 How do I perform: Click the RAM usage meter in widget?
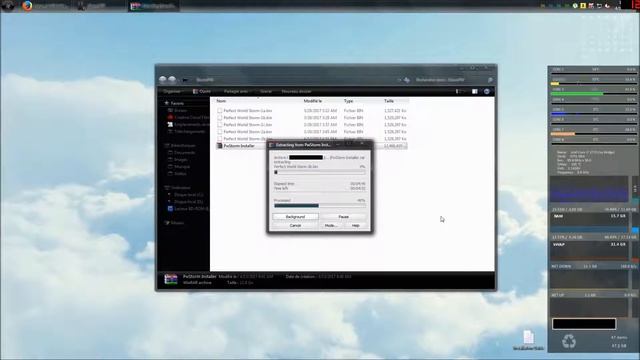pos(589,222)
